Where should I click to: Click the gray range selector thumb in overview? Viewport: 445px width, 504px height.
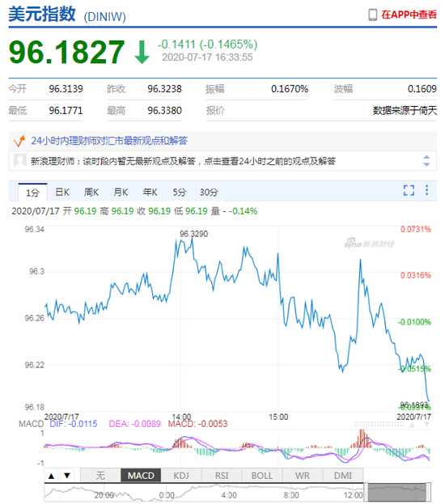click(x=396, y=492)
